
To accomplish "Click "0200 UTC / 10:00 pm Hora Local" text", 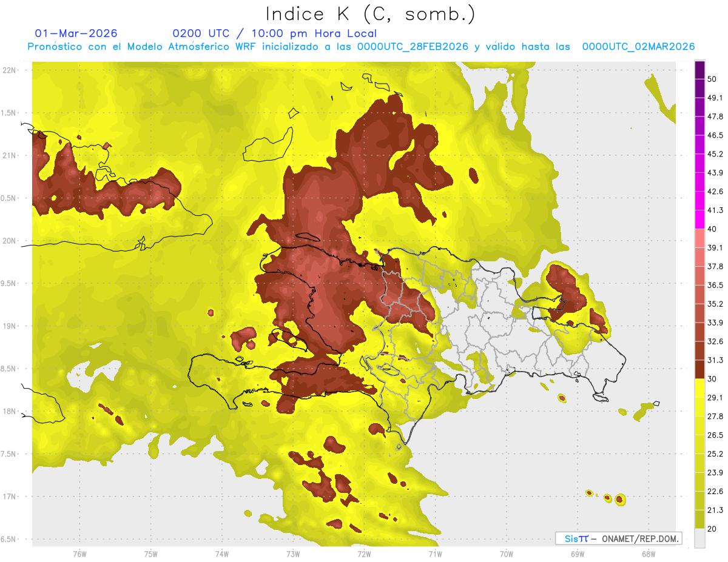I will [274, 33].
